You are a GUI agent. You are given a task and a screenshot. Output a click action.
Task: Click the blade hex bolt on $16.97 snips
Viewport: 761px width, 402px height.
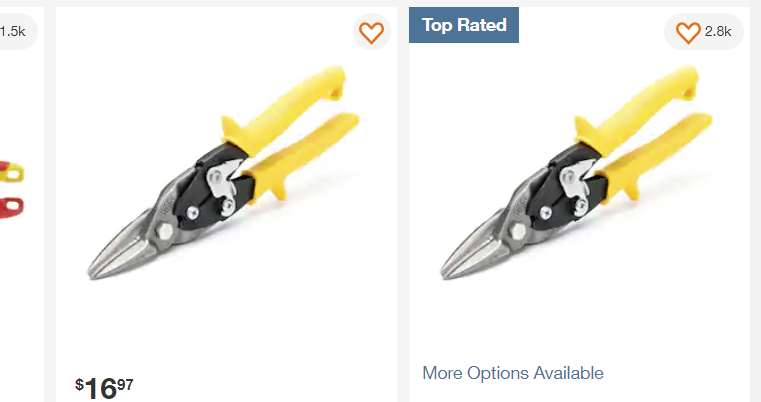coord(165,231)
